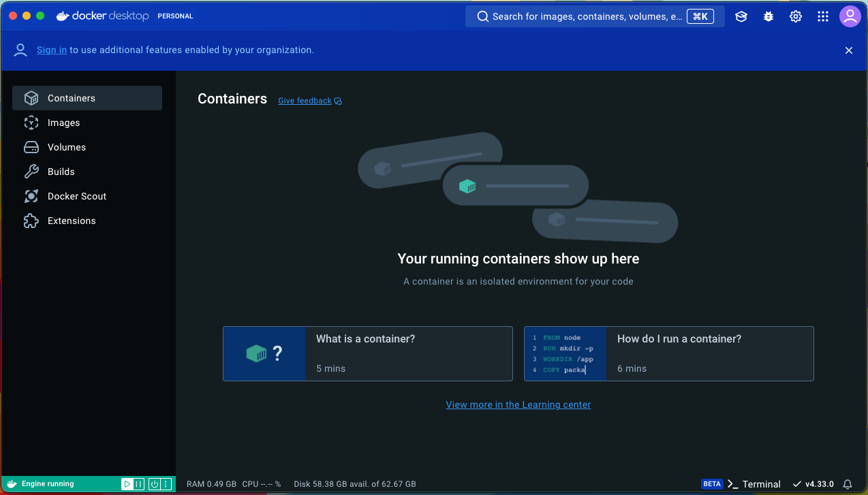Click the quit Docker power button

154,484
